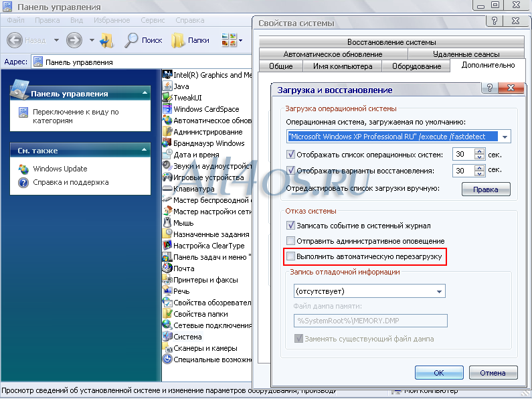
Task: Open the Дата и время icon
Action: point(167,155)
